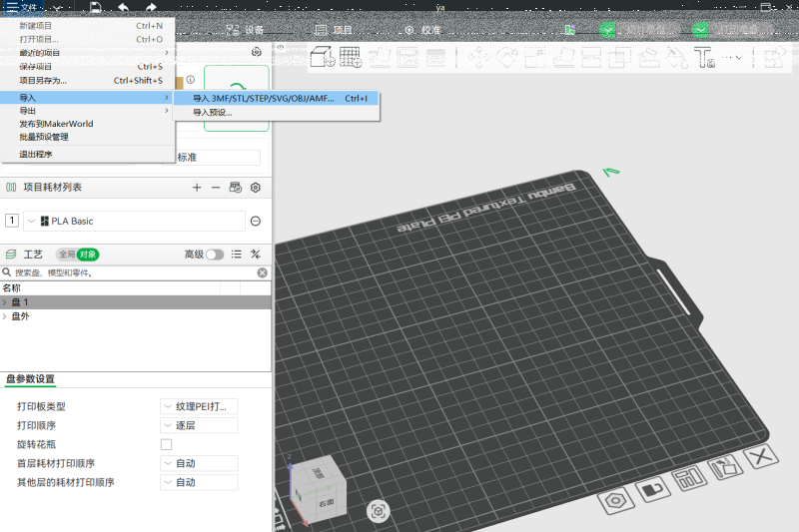Viewport: 799px width, 532px height.
Task: Click the Add plate grid icon
Action: 351,58
